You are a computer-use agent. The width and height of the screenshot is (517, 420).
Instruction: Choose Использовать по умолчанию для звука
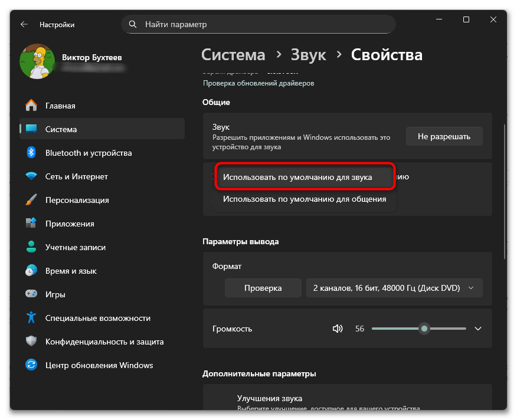click(x=305, y=177)
